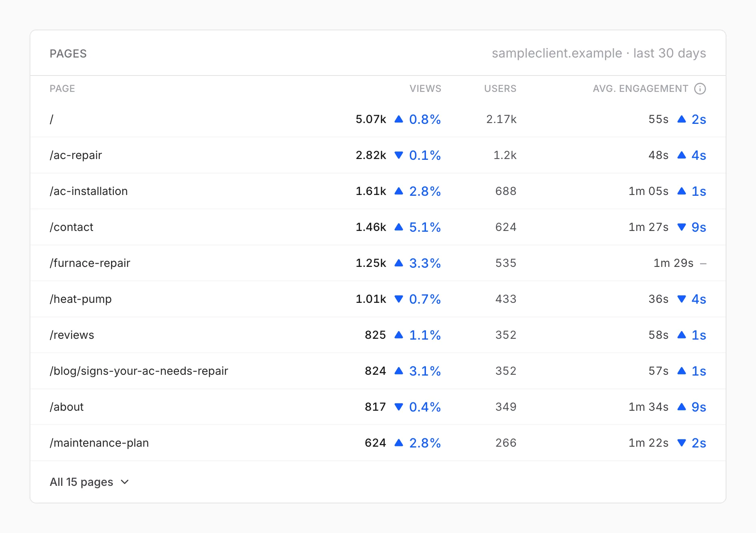Image resolution: width=756 pixels, height=533 pixels.
Task: Click the up arrow beside homepage 0.8% views
Action: point(398,119)
